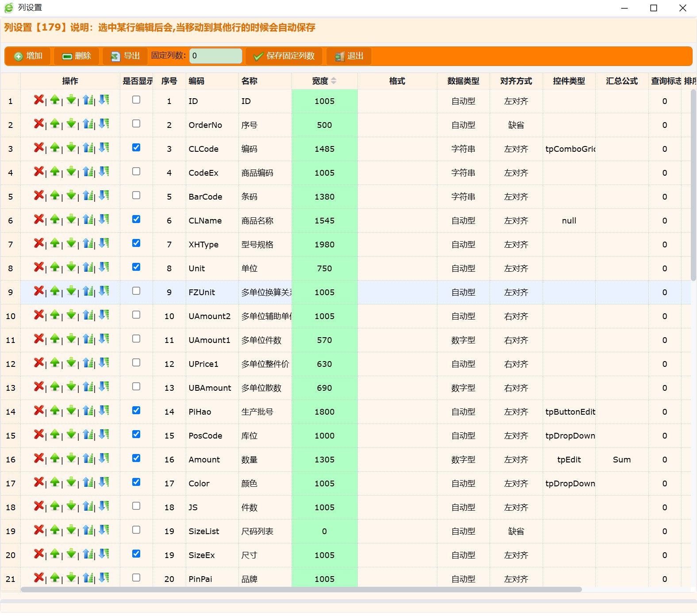The height and width of the screenshot is (616, 697).
Task: Move Amount row up one position
Action: coord(55,458)
